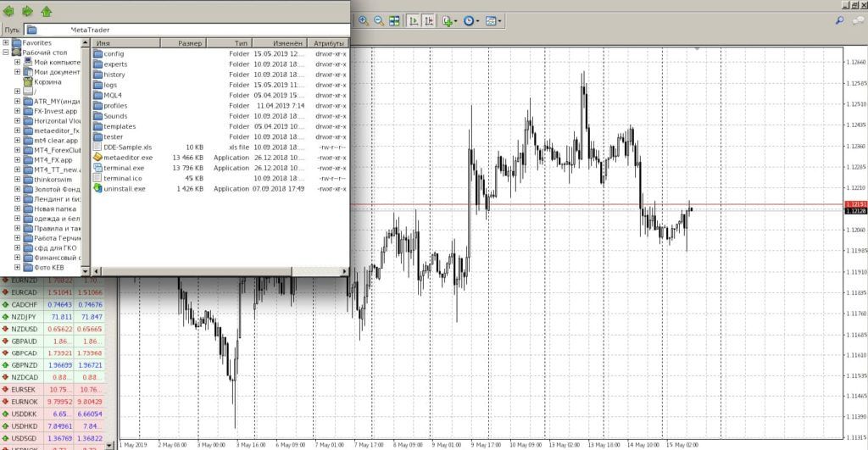Click the Zoom In magnifier on chart toolbar
Screen dimensions: 868x450
click(x=364, y=20)
